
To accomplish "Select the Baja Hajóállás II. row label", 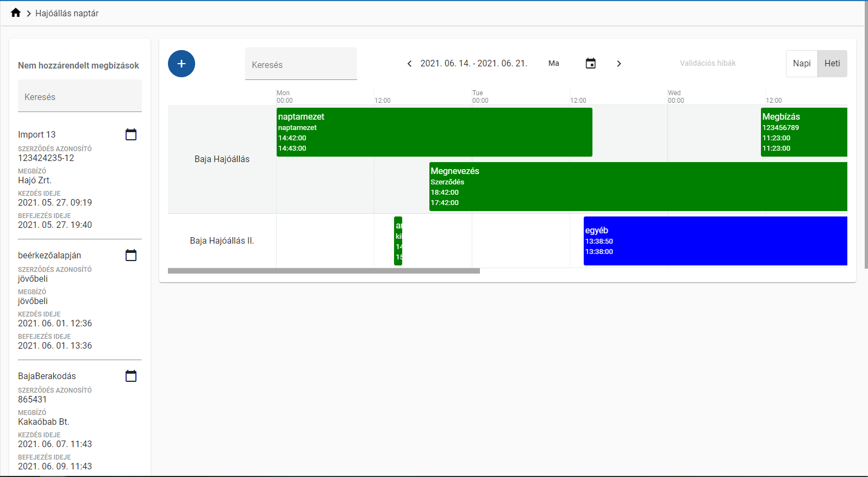I will 222,240.
